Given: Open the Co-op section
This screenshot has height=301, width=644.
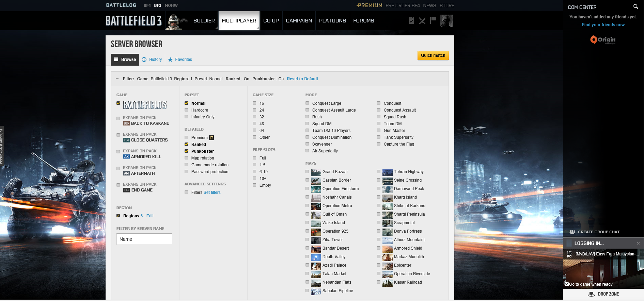Looking at the screenshot, I should click(x=271, y=21).
